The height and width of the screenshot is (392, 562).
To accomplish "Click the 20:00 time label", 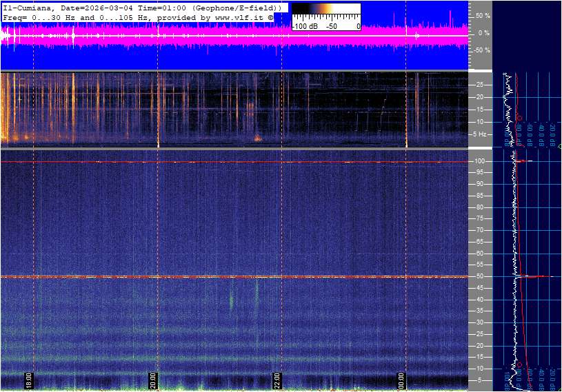I will pos(153,380).
